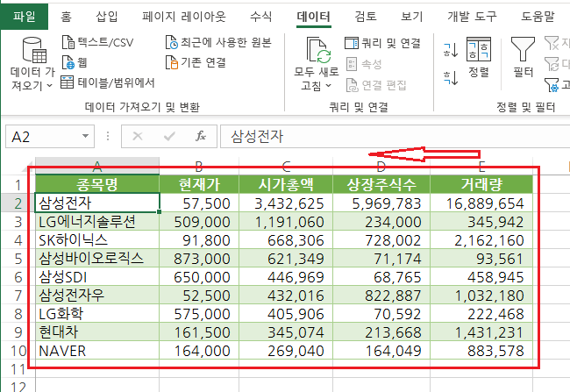The image size is (570, 392).
Task: Select cell containing NAVER
Action: [97, 351]
